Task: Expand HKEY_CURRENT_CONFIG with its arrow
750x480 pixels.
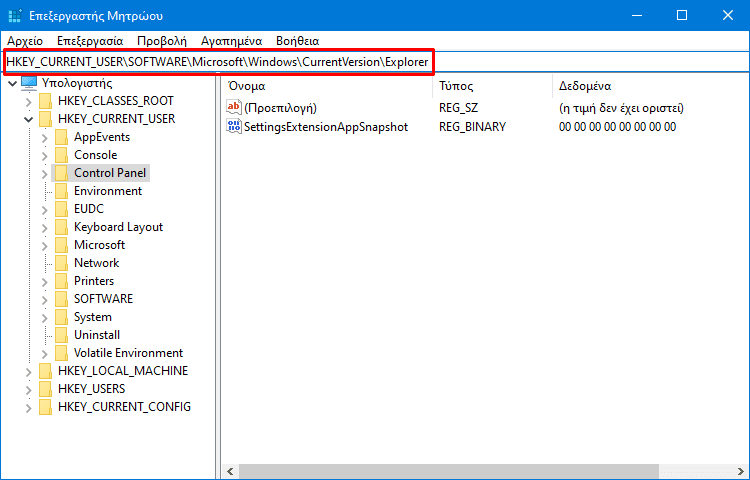Action: click(x=29, y=408)
